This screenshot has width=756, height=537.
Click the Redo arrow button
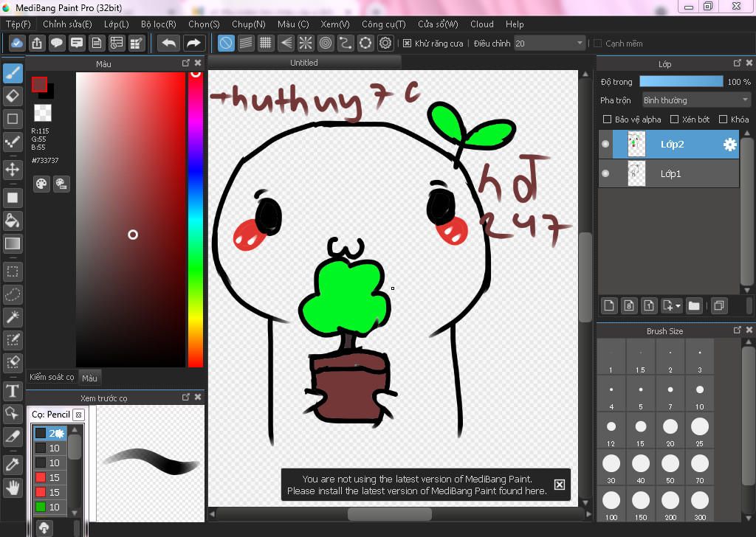tap(193, 44)
